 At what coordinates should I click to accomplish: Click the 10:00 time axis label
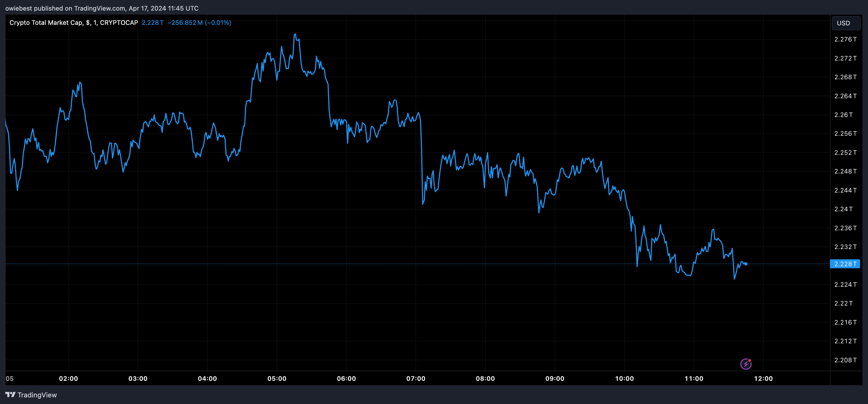624,378
